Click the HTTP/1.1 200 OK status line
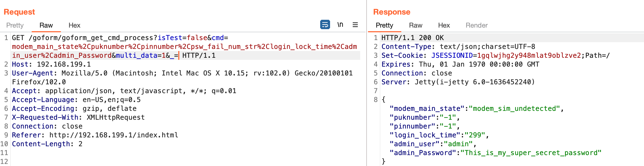Viewport: 644px width, 166px height. point(413,38)
